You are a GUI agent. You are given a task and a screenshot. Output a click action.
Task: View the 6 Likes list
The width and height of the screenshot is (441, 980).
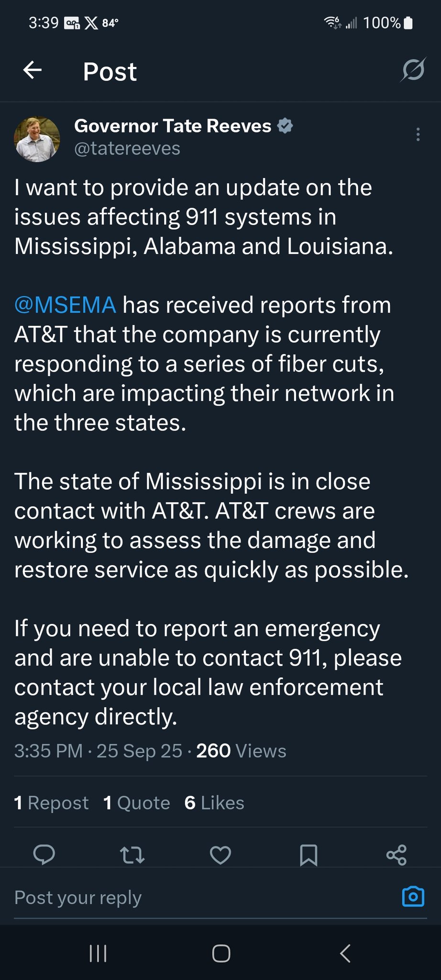point(214,802)
